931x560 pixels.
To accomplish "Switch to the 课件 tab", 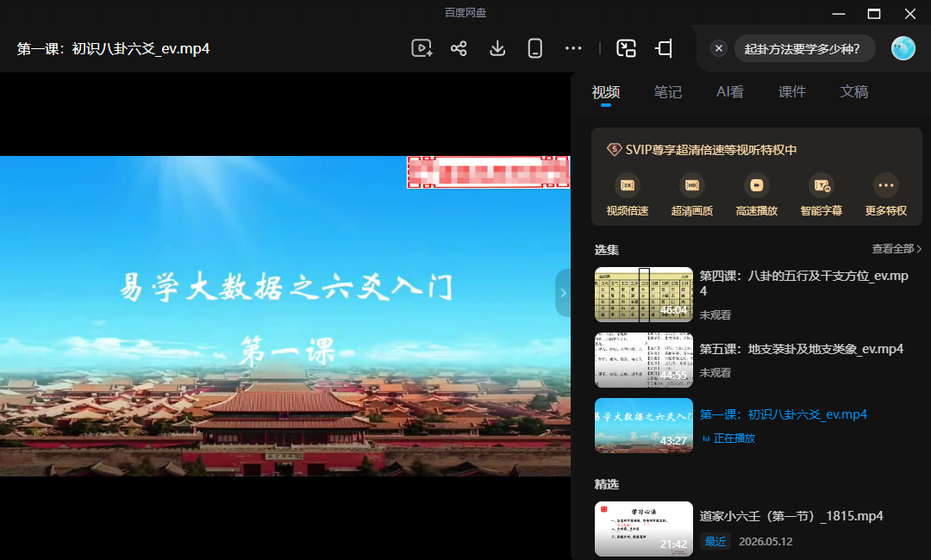I will pos(792,92).
